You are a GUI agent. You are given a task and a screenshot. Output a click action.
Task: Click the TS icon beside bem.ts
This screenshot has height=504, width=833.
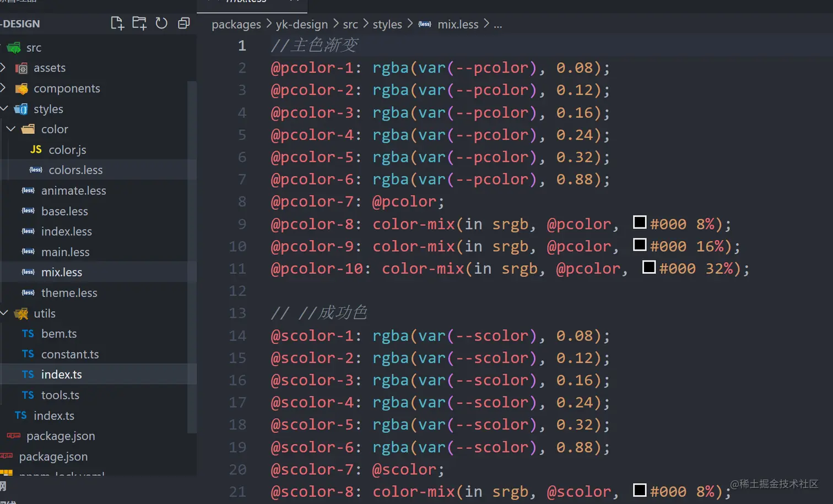[28, 334]
